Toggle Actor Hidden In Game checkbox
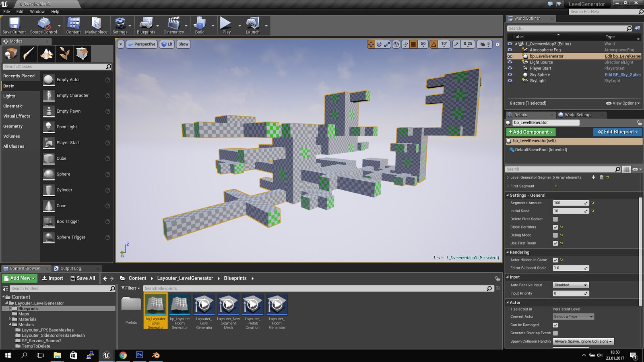 [x=555, y=260]
